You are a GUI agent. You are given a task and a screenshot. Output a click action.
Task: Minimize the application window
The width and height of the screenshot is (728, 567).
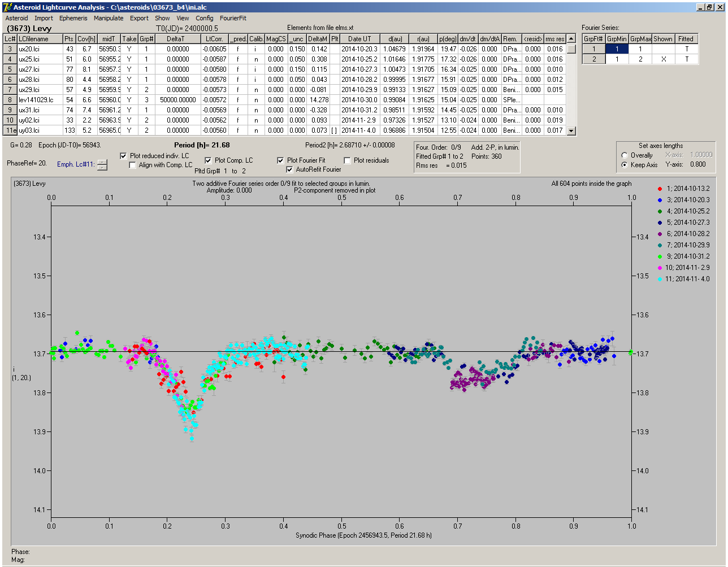(700, 7)
